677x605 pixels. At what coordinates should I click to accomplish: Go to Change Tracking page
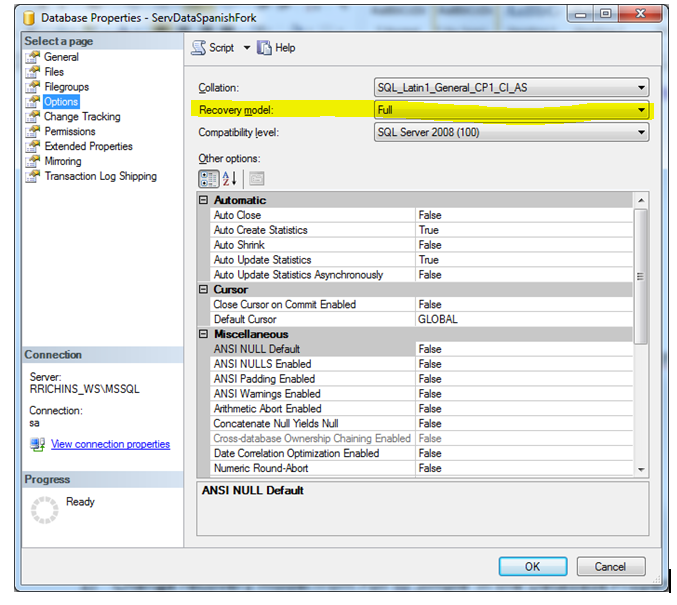[x=82, y=117]
